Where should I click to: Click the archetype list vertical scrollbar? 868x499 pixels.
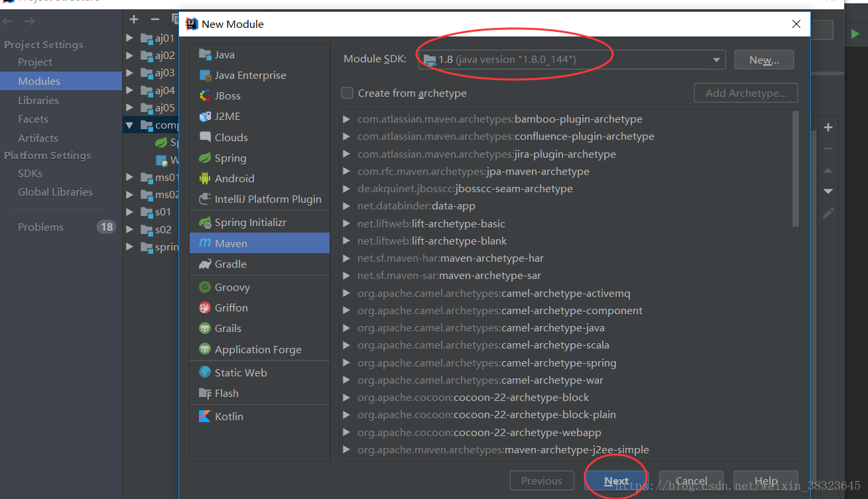[796, 170]
